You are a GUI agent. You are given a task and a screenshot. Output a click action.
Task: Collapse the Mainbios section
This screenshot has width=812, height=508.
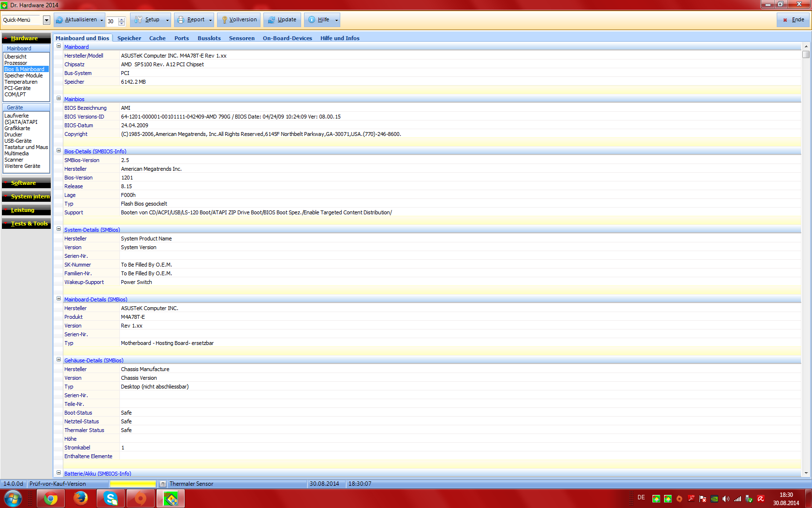[59, 99]
